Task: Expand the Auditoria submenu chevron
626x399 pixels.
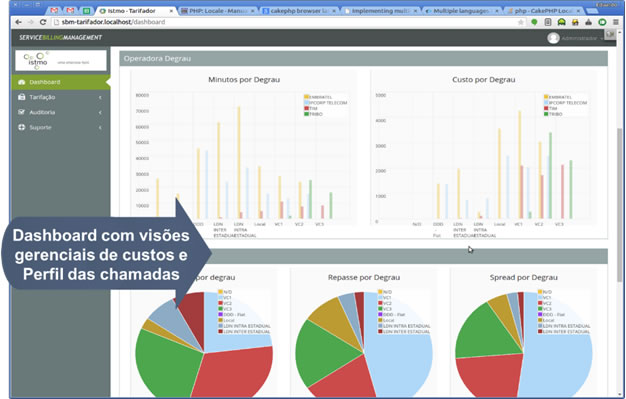Action: 100,112
